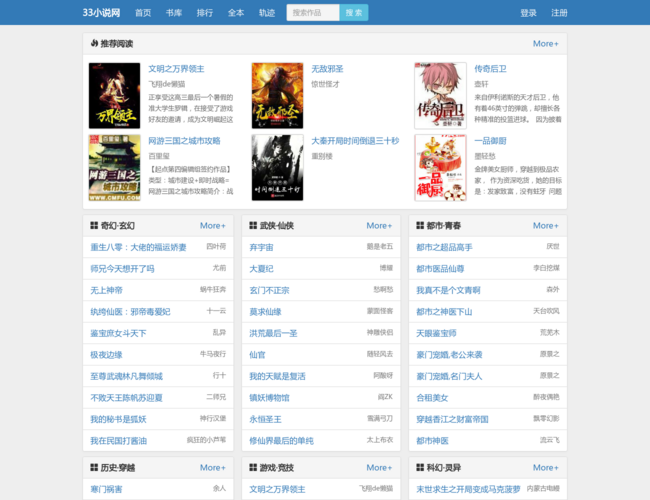Open More+ for 游戏·竞技 section

[379, 468]
